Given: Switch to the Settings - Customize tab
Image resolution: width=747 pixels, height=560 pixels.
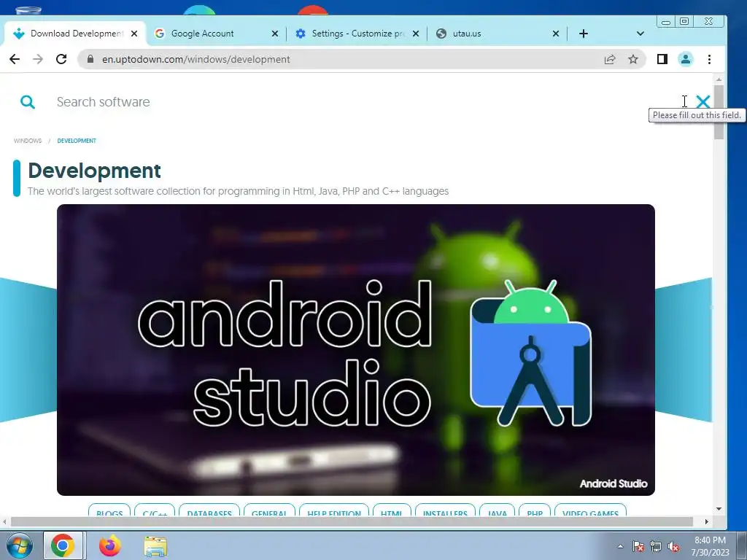Looking at the screenshot, I should 356,34.
